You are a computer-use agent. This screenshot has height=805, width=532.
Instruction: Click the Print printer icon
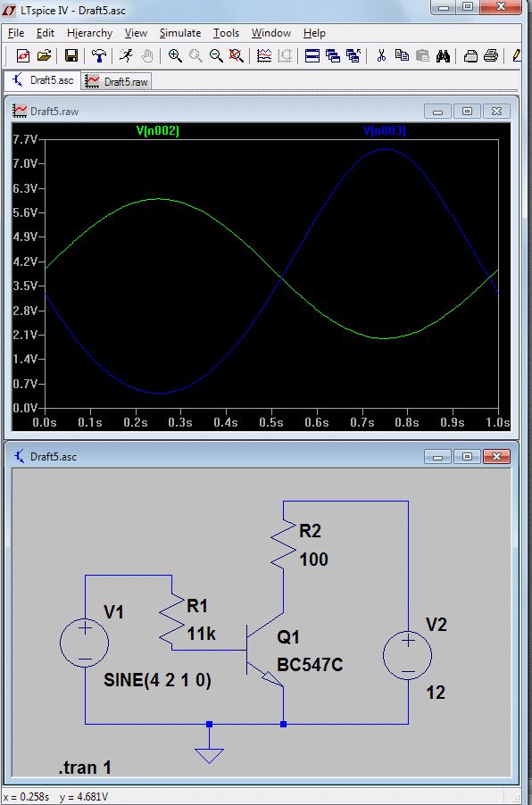pos(491,55)
